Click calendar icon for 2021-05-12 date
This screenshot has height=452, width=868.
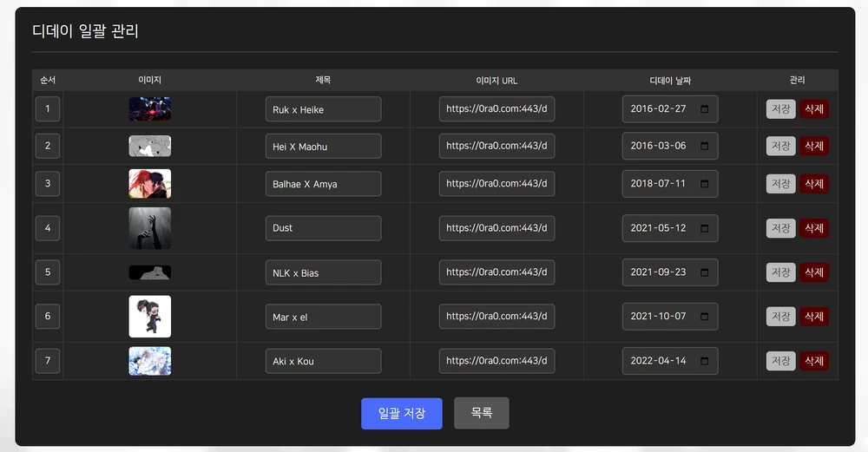(x=704, y=228)
